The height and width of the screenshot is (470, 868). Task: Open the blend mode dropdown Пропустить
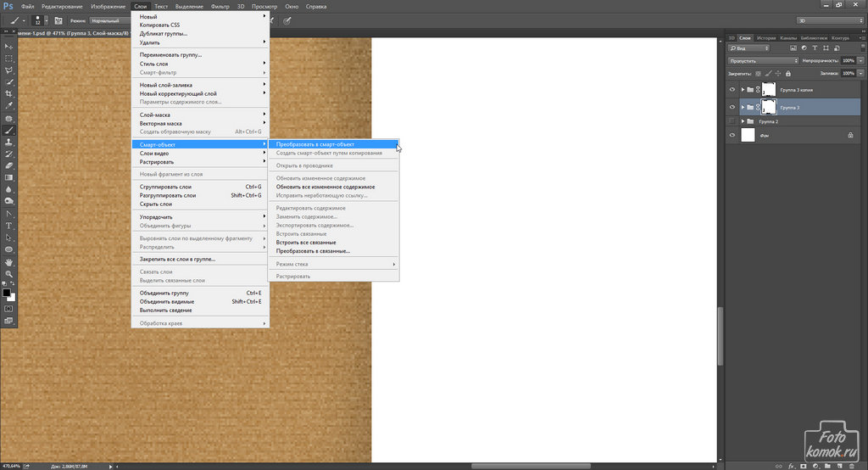click(x=763, y=61)
